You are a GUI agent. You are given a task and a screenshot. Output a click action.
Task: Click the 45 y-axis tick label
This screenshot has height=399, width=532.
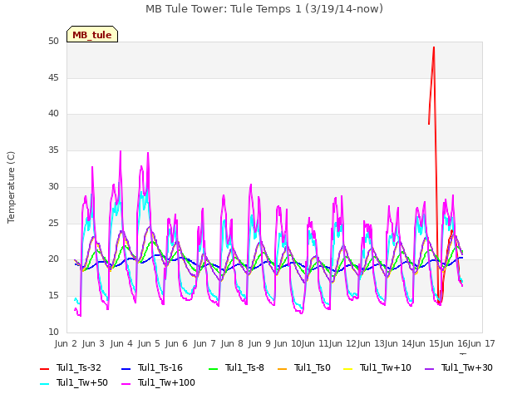53,77
